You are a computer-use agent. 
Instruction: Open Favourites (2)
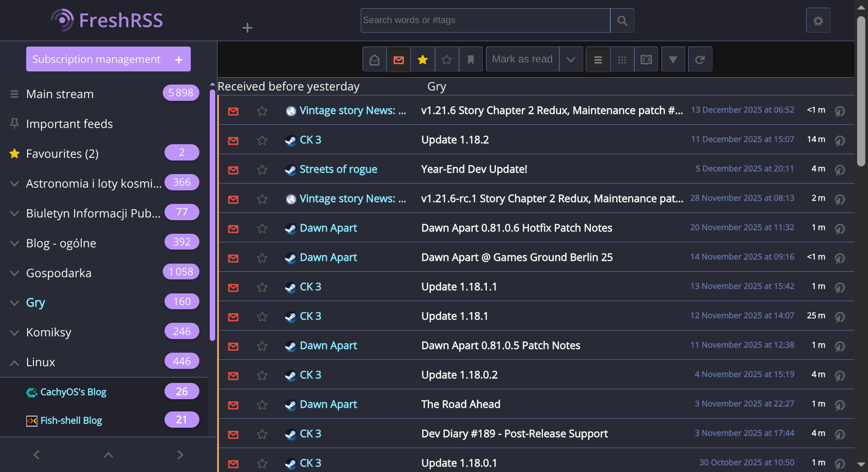pos(62,154)
